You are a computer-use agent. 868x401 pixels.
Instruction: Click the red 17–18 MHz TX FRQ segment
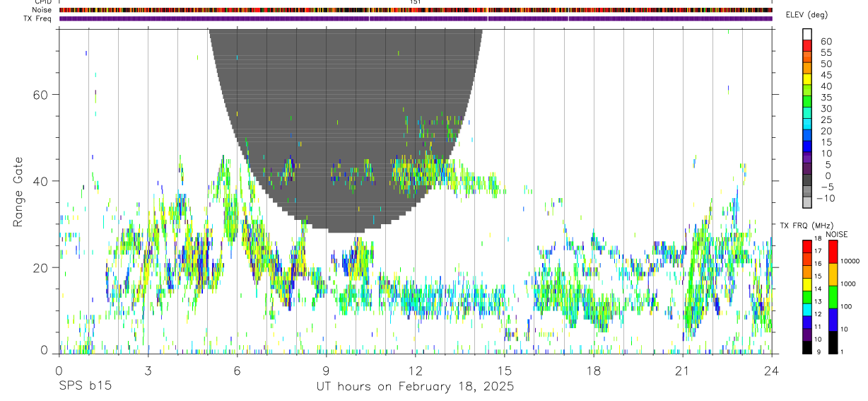807,245
